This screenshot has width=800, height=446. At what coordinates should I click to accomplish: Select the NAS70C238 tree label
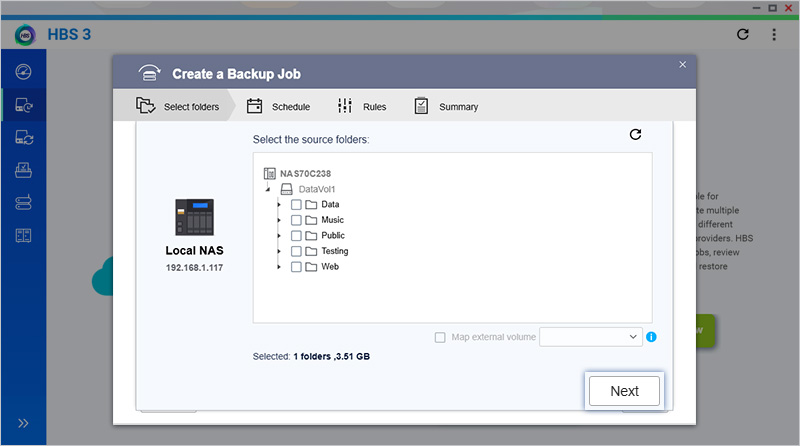point(306,174)
